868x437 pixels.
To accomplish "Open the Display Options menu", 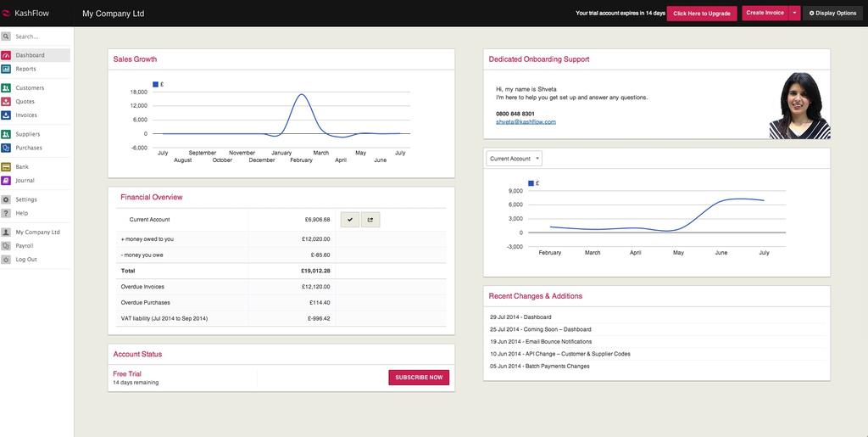I will click(832, 13).
